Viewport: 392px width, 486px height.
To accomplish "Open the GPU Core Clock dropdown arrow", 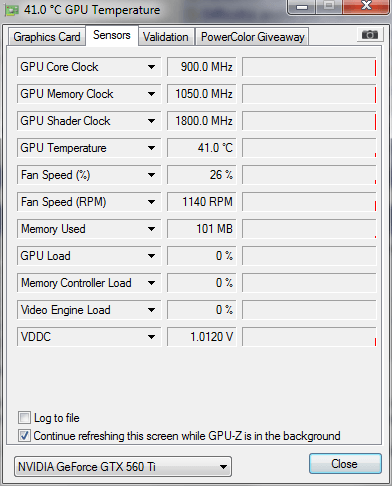I will [151, 67].
